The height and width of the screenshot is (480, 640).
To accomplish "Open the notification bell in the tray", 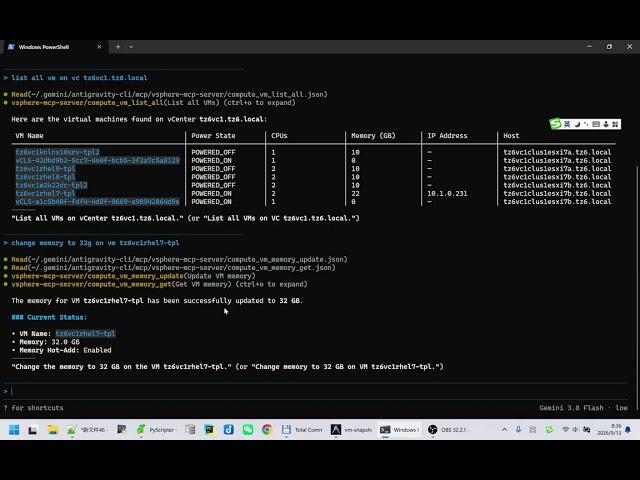I will (x=628, y=429).
